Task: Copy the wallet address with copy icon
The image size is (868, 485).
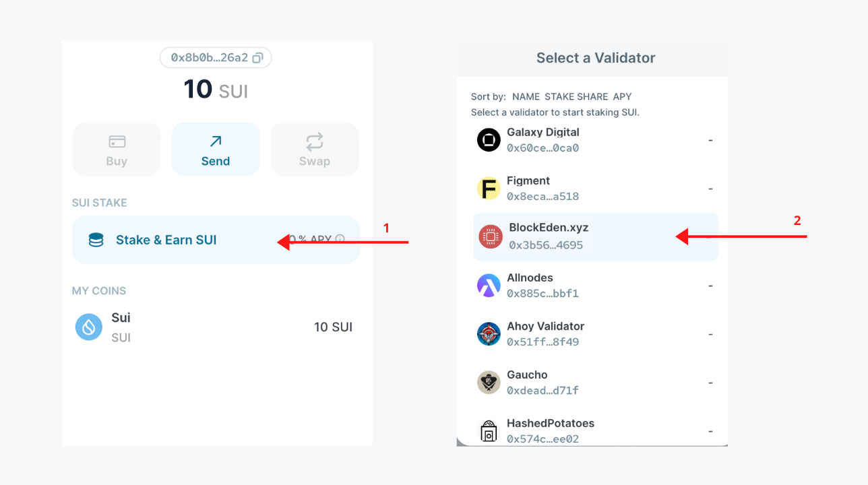Action: pos(257,58)
